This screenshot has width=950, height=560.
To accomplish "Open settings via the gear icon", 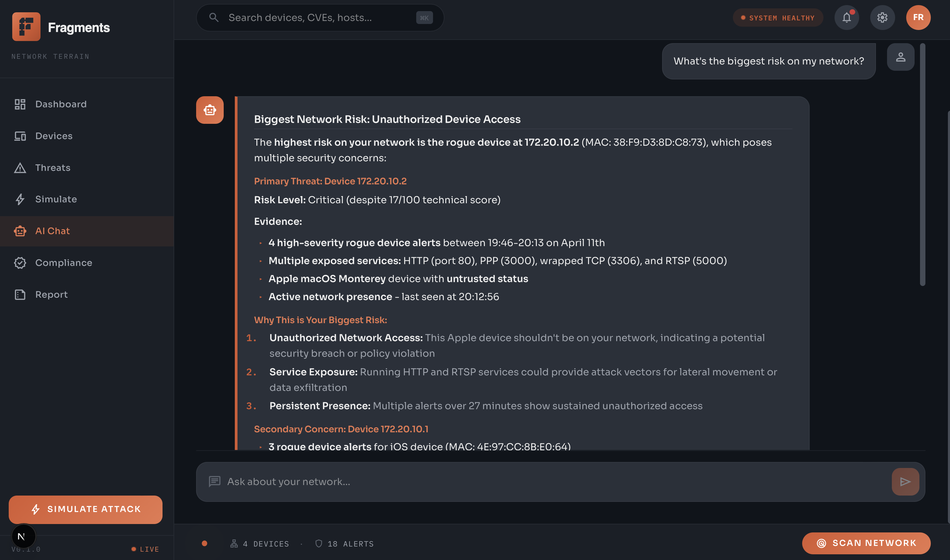I will tap(882, 18).
